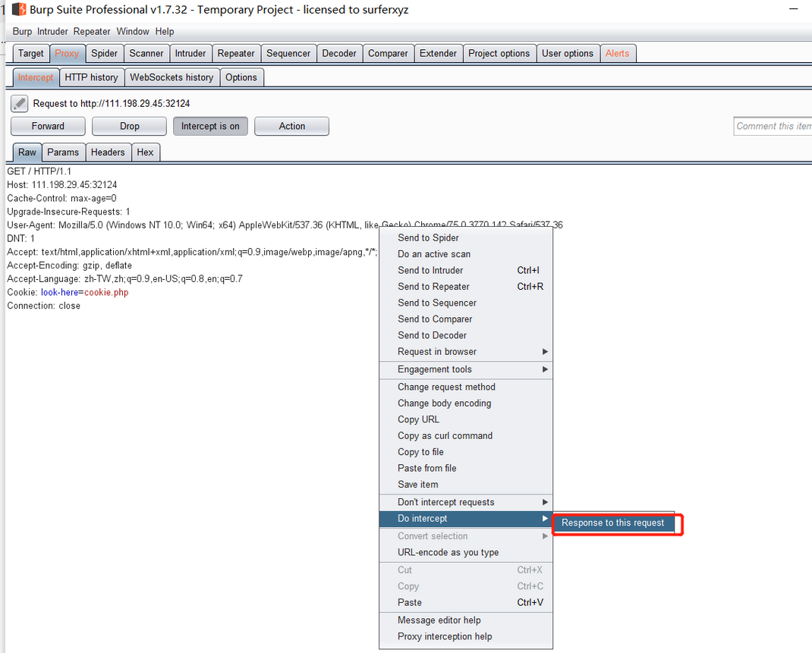Switch to the Comparer tab
The height and width of the screenshot is (653, 812).
pyautogui.click(x=388, y=53)
